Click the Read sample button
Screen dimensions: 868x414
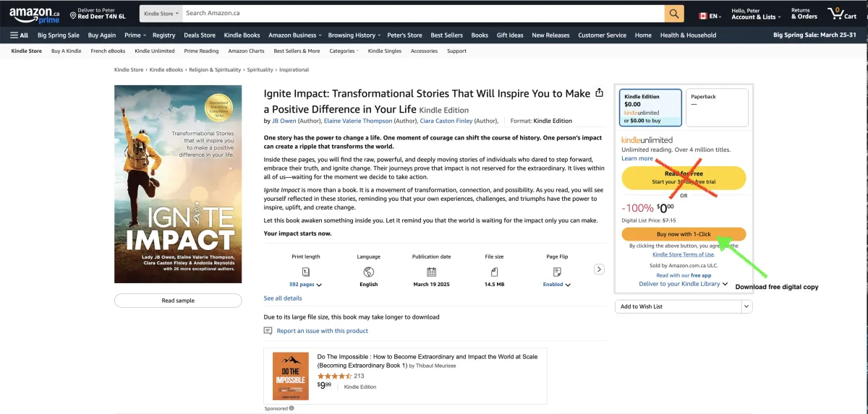178,300
